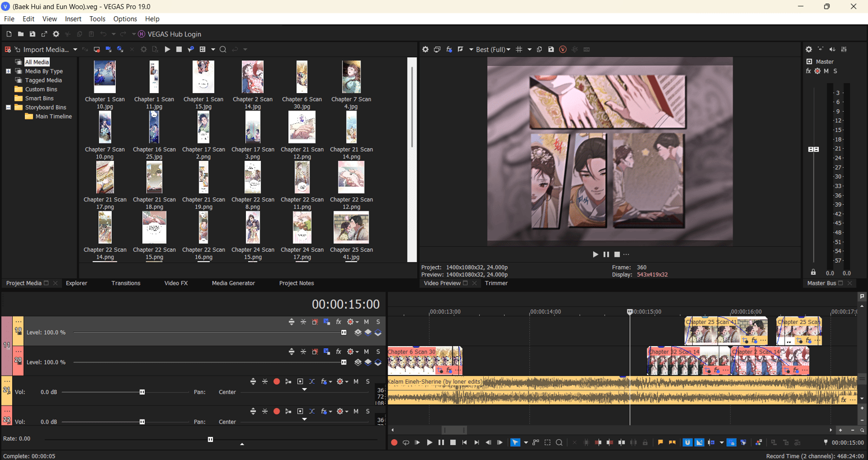Create a new project with the toolbar icon
This screenshot has height=460, width=868.
(9, 34)
